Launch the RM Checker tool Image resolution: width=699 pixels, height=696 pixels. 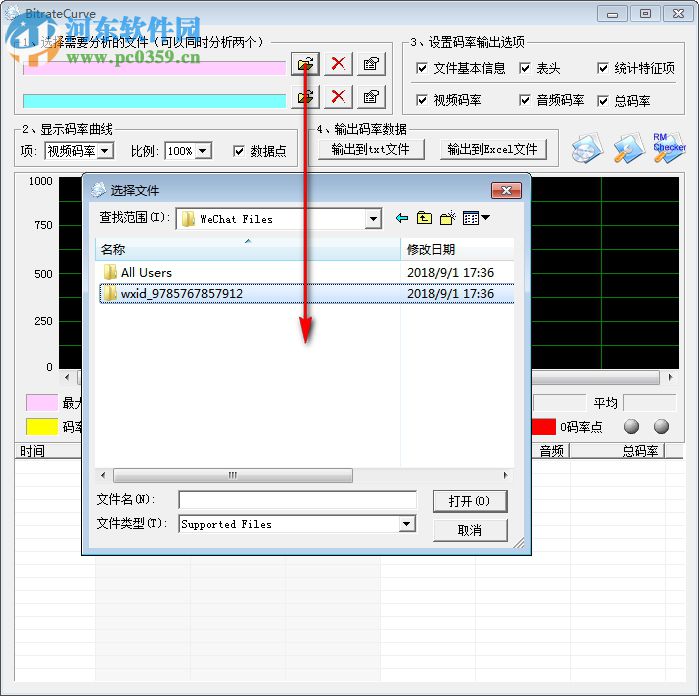coord(669,147)
